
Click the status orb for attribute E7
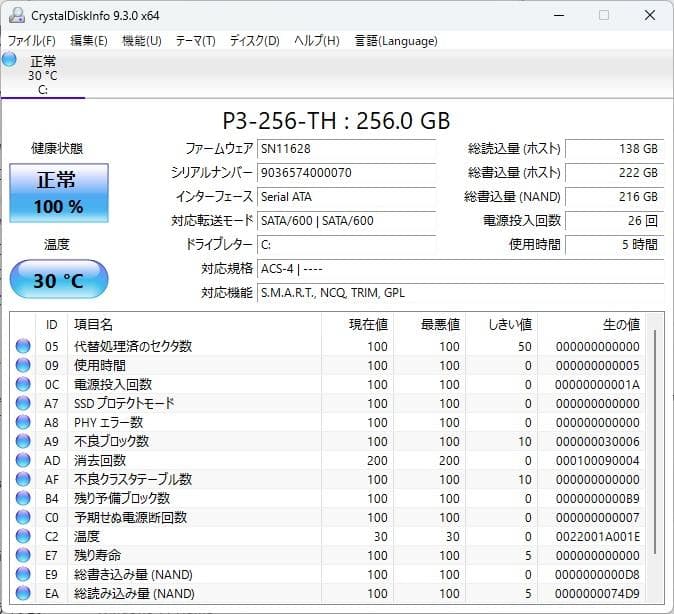pyautogui.click(x=23, y=555)
